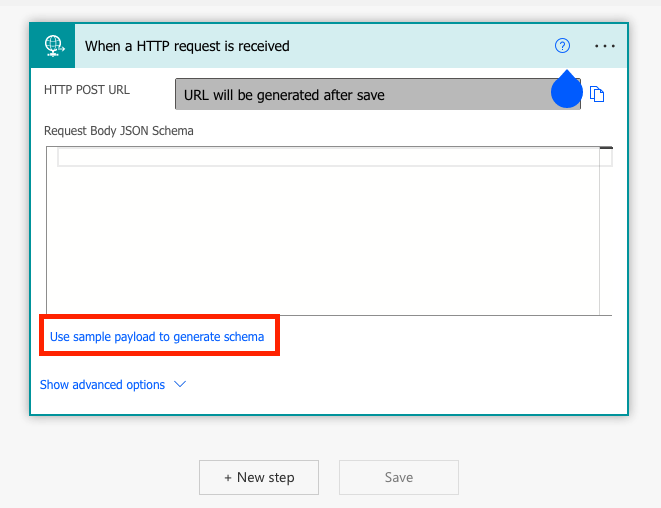Expand the chevron beside Show advanced options
Screen dimensions: 661x508
point(180,384)
